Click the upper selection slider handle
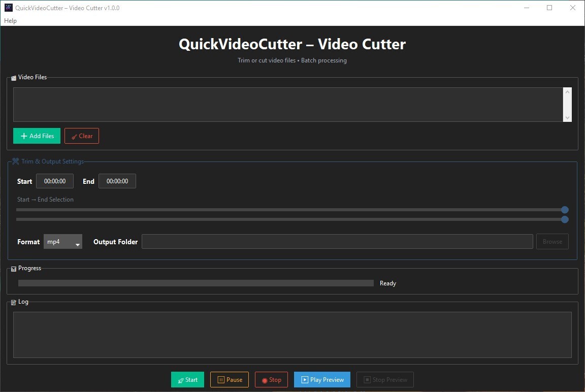Screen dimensions: 585x392 pyautogui.click(x=565, y=210)
